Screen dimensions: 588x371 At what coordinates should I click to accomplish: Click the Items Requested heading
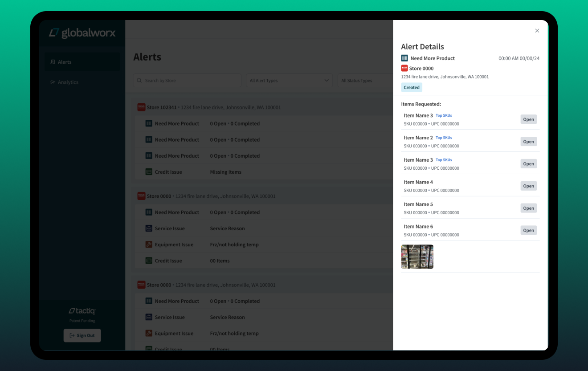(421, 104)
